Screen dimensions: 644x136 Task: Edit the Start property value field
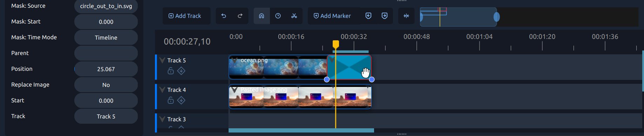click(106, 101)
